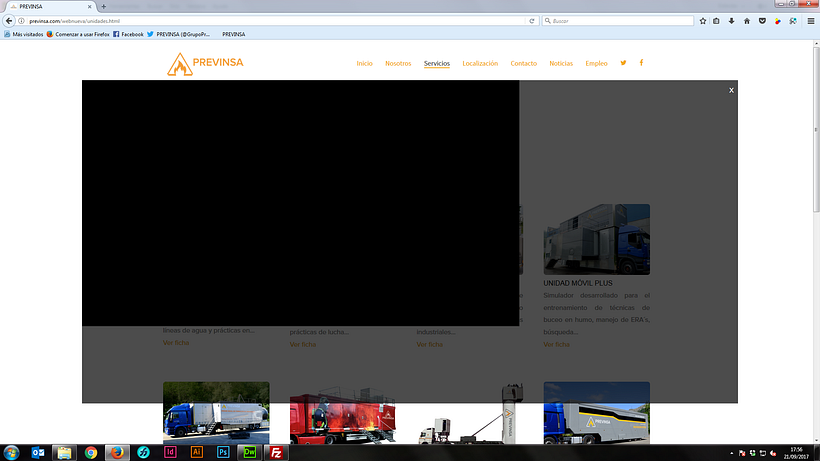The width and height of the screenshot is (820, 461).
Task: Reload the page using the refresh icon
Action: (x=532, y=21)
